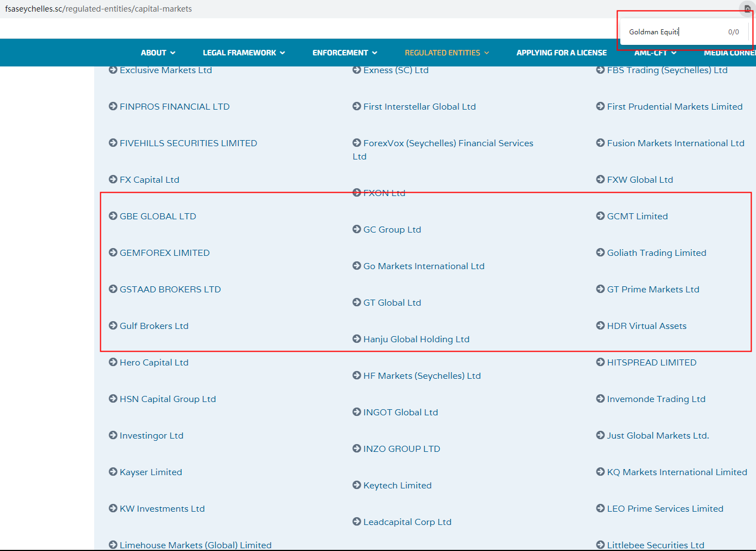Open the FXON Ltd link
This screenshot has height=551, width=756.
point(384,193)
